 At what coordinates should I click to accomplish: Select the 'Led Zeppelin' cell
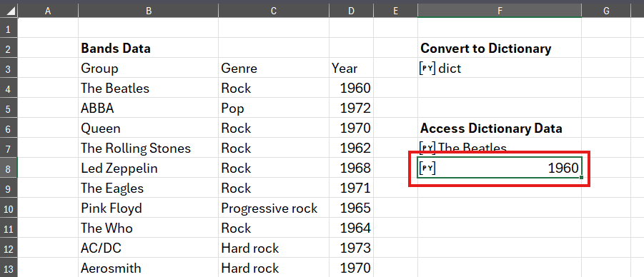[148, 168]
